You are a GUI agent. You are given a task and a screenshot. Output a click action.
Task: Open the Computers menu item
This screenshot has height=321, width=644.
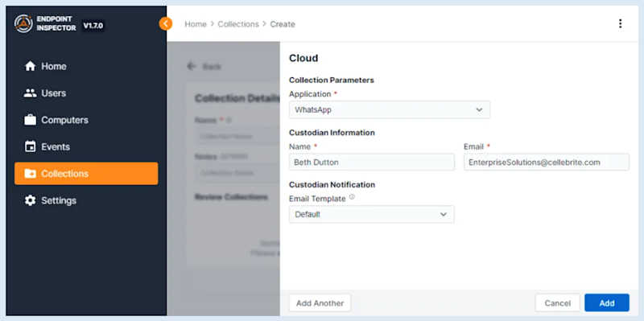pos(86,120)
